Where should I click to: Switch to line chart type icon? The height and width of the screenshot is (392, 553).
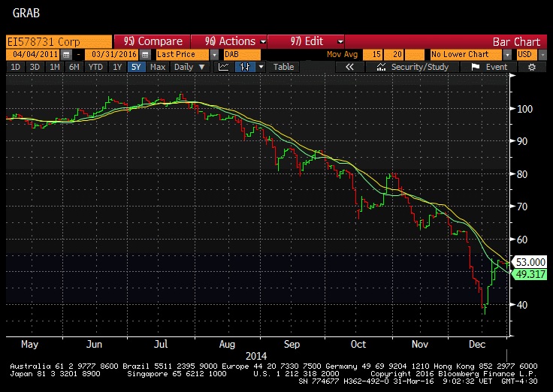[224, 67]
